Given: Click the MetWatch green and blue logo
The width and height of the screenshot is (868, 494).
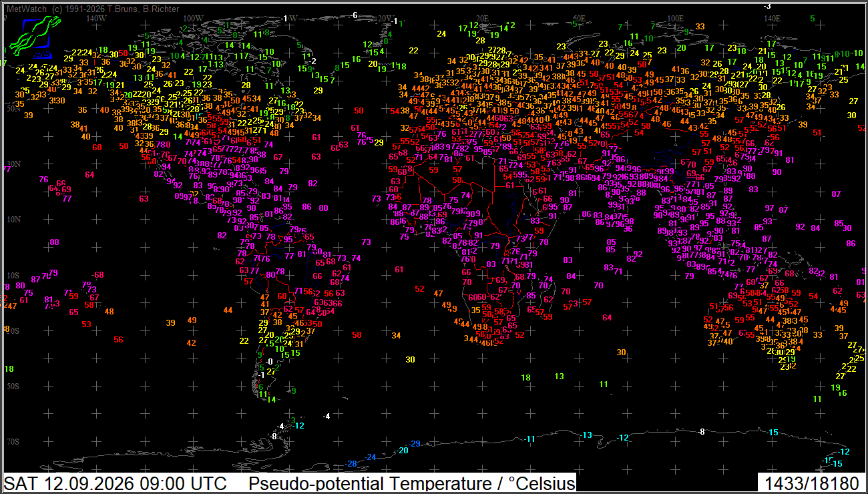Looking at the screenshot, I should (31, 37).
